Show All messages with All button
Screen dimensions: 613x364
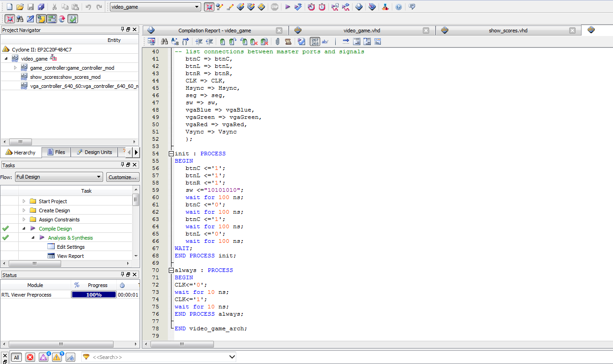(x=16, y=357)
